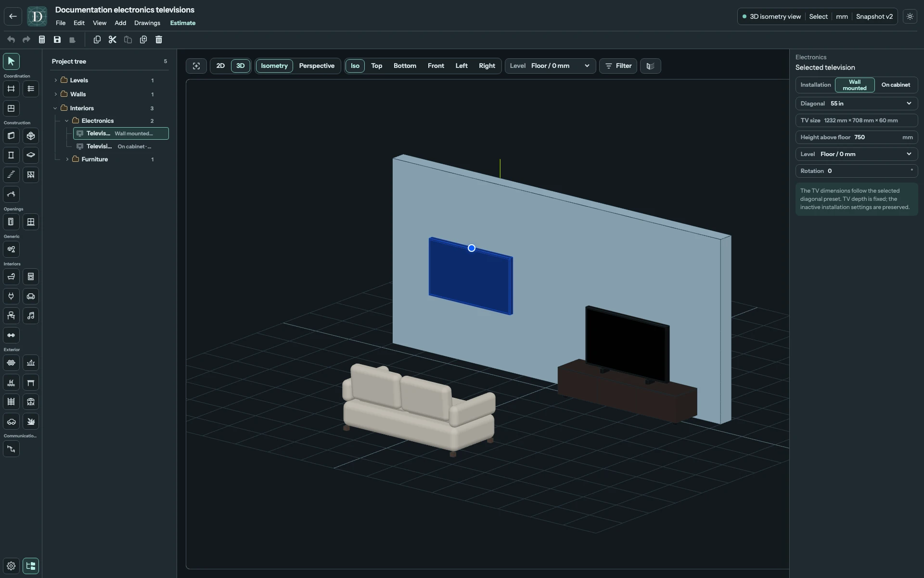Click the save icon
924x578 pixels.
click(x=57, y=39)
